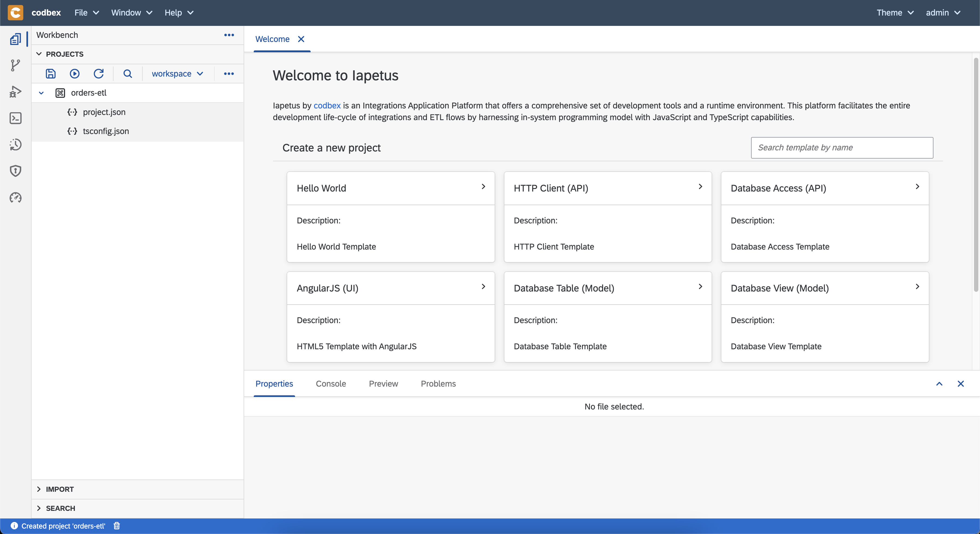The height and width of the screenshot is (534, 980).
Task: Click the orders-etl project icon
Action: [60, 93]
